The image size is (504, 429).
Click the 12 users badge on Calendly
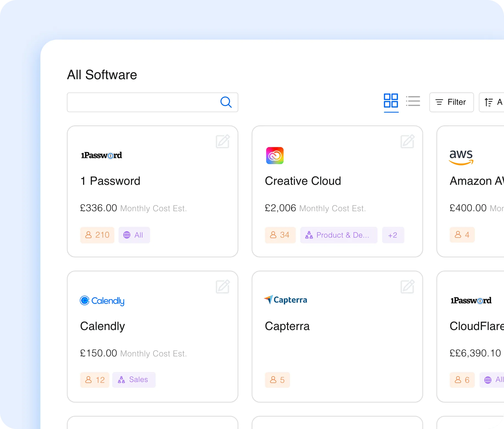tap(95, 380)
